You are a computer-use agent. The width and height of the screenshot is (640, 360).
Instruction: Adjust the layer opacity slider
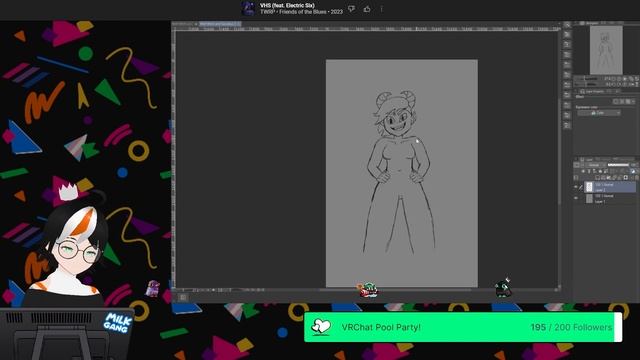click(x=618, y=165)
